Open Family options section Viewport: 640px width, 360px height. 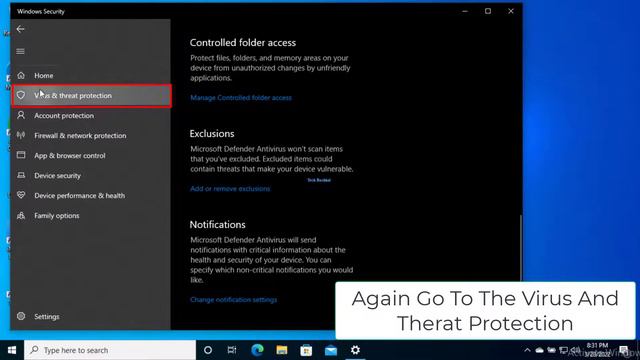(91, 216)
